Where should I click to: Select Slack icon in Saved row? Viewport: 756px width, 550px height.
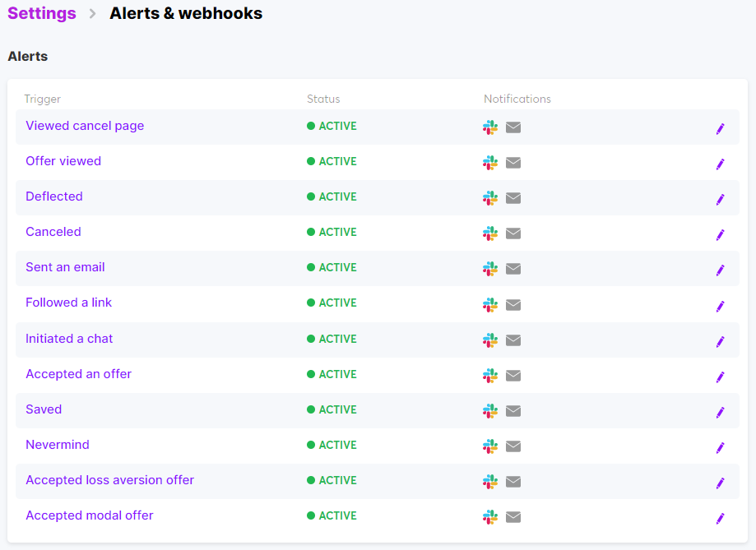(x=490, y=411)
